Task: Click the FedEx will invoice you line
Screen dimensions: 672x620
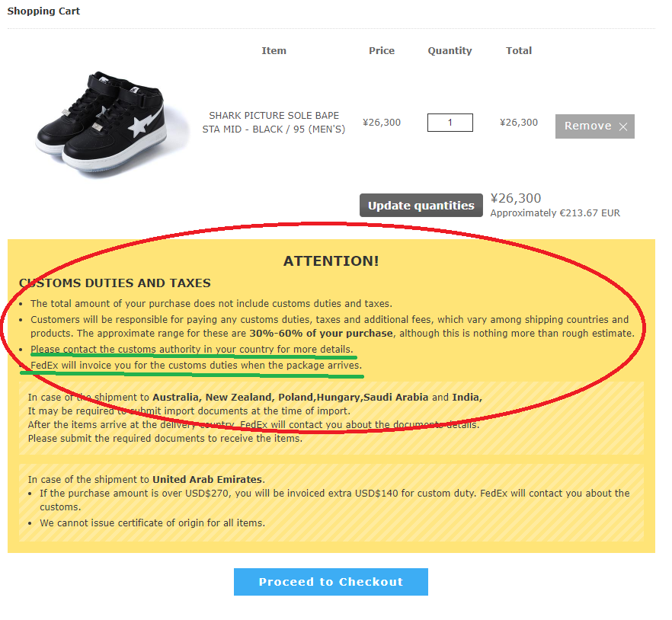Action: coord(197,366)
